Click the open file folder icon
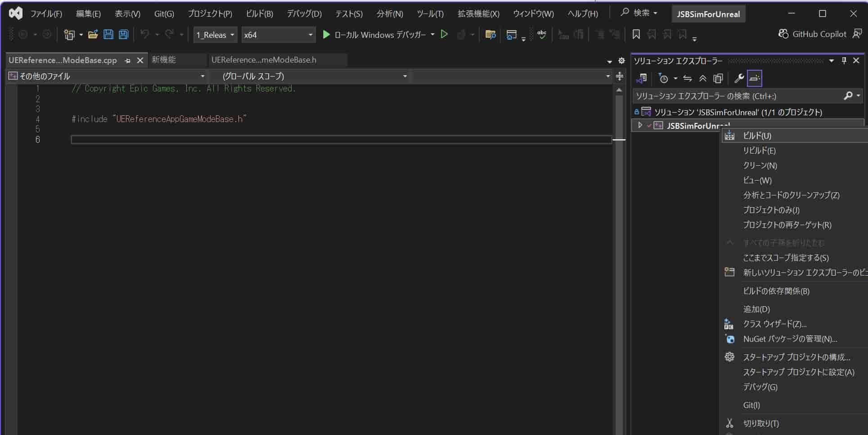 (93, 35)
